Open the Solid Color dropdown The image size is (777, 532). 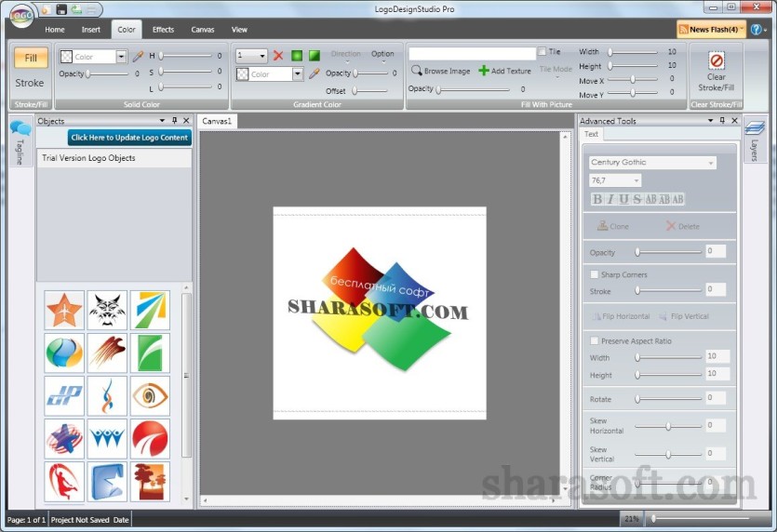tap(121, 57)
